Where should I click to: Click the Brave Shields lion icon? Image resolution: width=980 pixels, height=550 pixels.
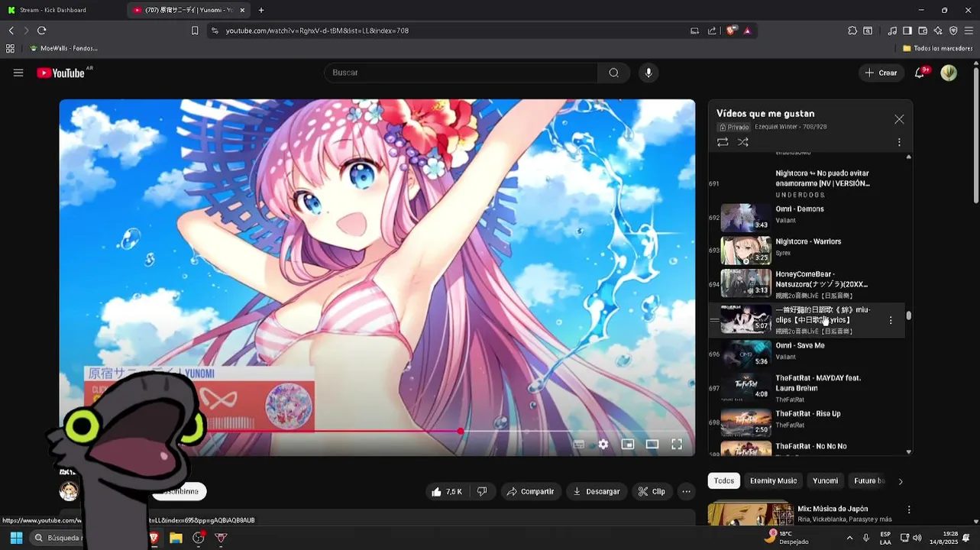[x=731, y=31]
